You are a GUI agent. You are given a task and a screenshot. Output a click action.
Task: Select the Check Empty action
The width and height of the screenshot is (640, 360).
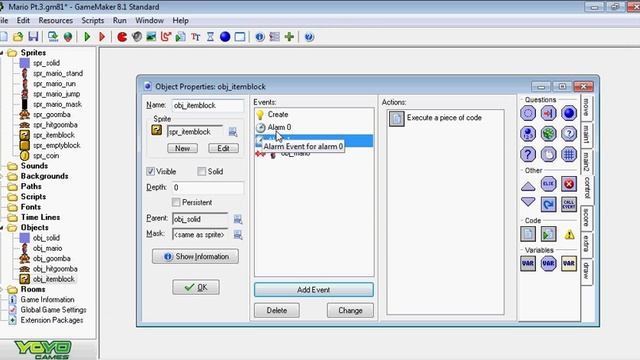[x=528, y=113]
